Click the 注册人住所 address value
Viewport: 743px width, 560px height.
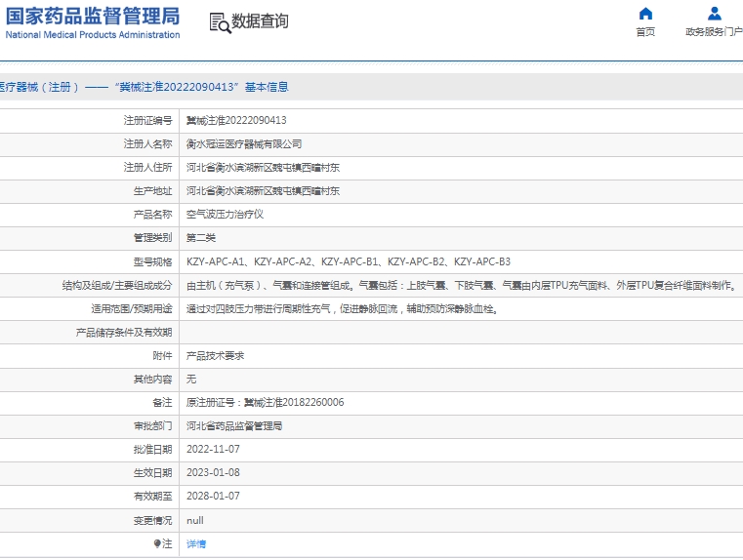(263, 167)
